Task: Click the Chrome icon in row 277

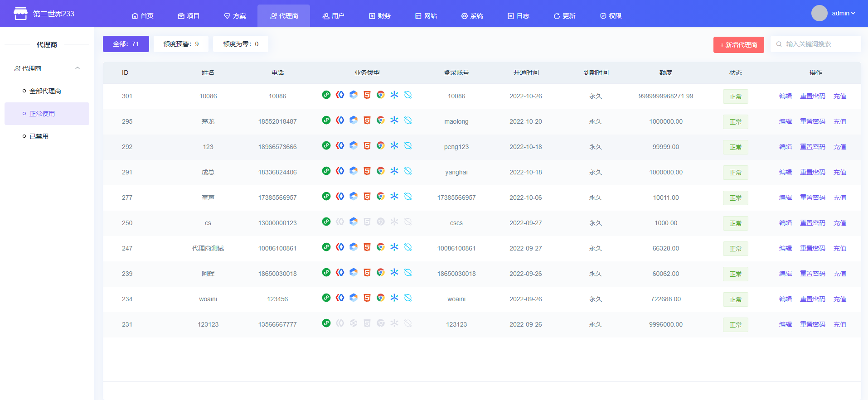Action: [x=381, y=196]
